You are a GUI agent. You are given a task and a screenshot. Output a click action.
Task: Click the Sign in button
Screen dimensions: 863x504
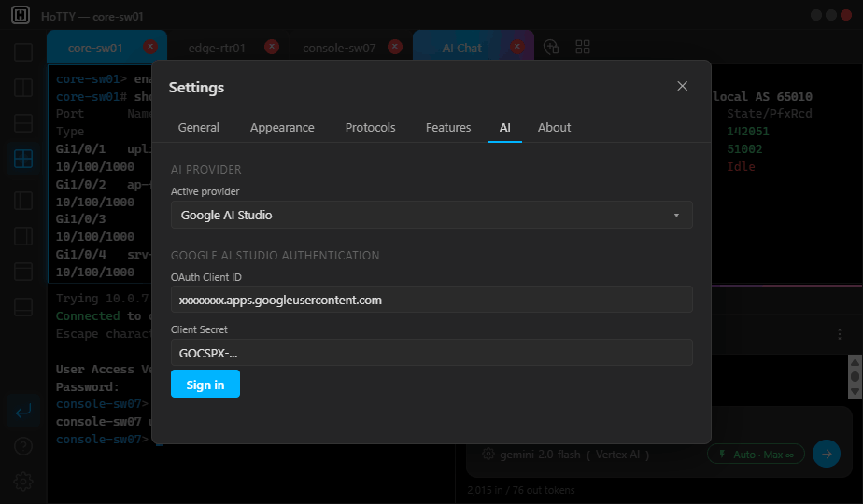pyautogui.click(x=205, y=384)
